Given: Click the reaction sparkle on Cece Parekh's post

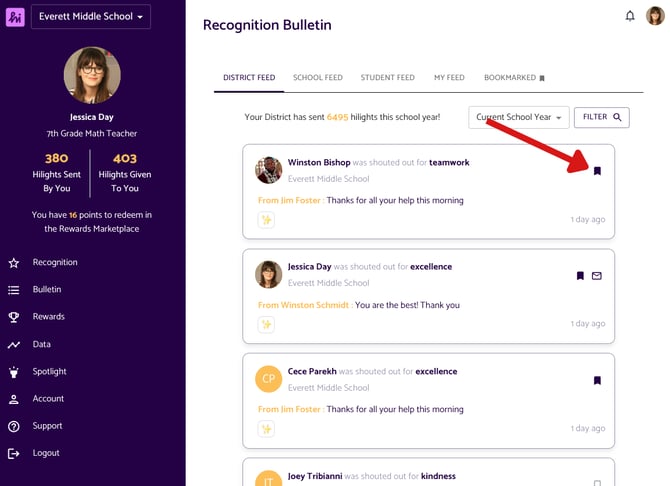Looking at the screenshot, I should [266, 429].
